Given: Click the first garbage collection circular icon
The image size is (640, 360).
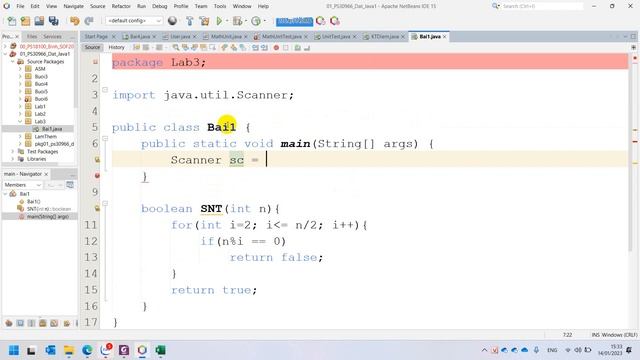Looking at the screenshot, I should (x=321, y=21).
